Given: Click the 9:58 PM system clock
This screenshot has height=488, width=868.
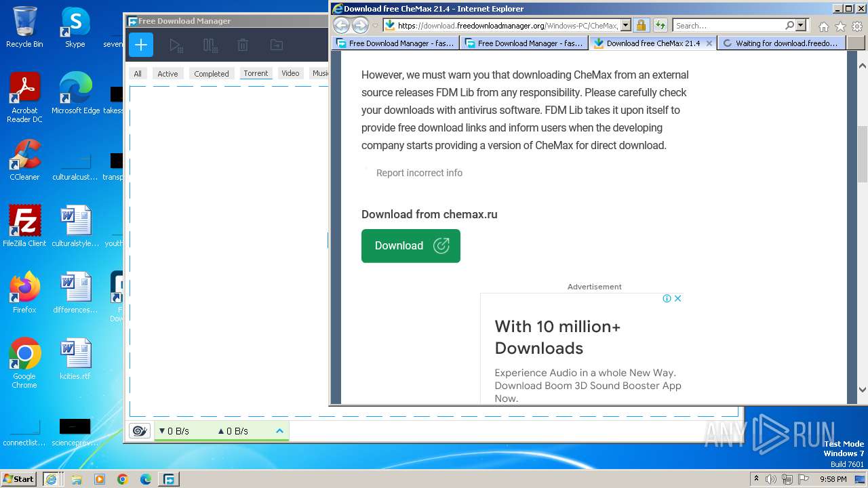Looking at the screenshot, I should (x=833, y=479).
